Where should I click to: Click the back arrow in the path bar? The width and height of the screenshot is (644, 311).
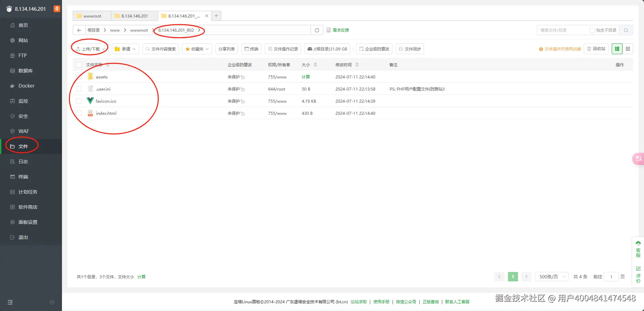click(79, 30)
